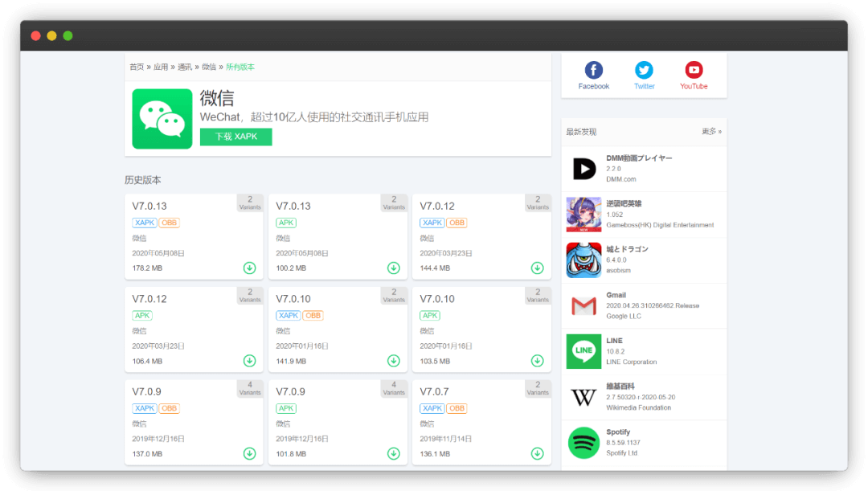This screenshot has width=868, height=491.
Task: Download V7.0.12 144.4 MB via arrow icon
Action: click(x=537, y=268)
